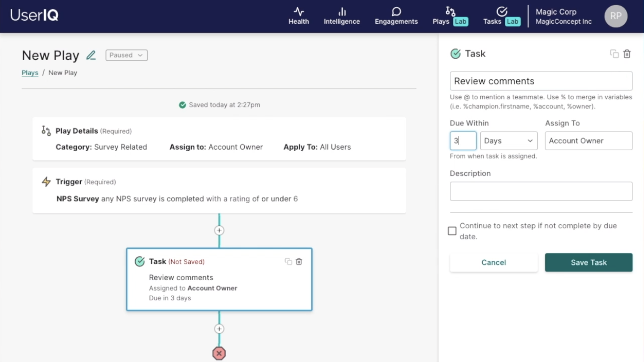Go to Engagements in top navigation
Screen dimensions: 644x362
396,16
